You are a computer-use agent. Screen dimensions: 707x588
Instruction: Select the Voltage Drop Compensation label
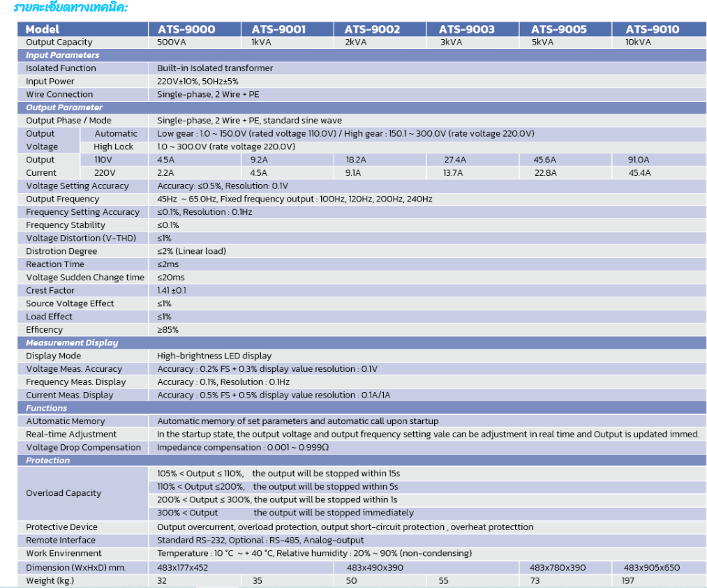(x=83, y=447)
